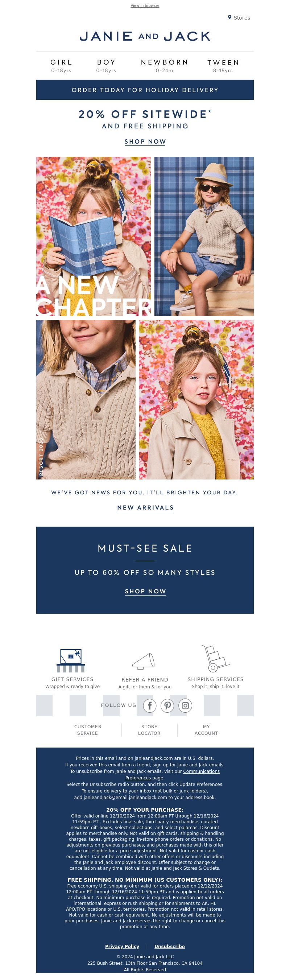Open the New Arrivals link
Screen dimensions: 290x980
tap(145, 507)
